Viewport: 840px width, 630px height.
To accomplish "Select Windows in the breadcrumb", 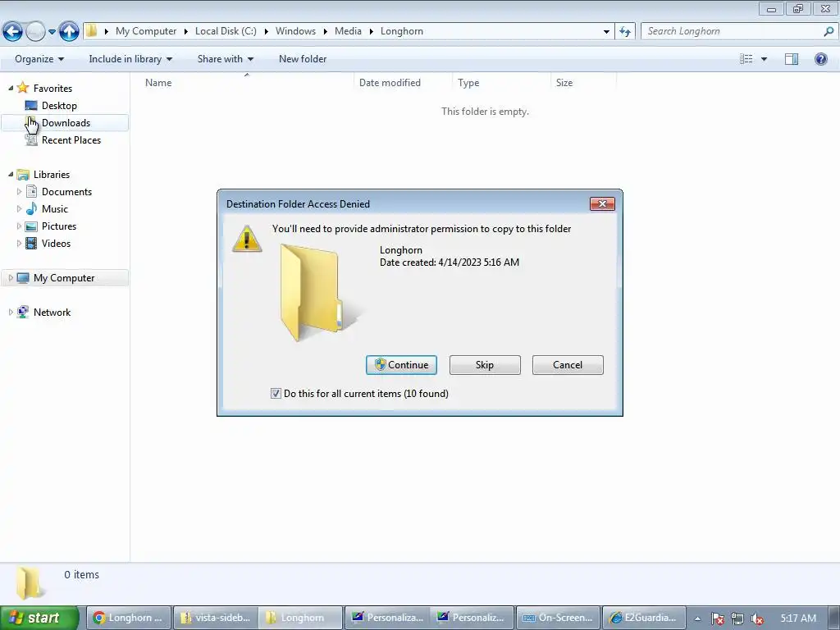I will click(x=295, y=31).
